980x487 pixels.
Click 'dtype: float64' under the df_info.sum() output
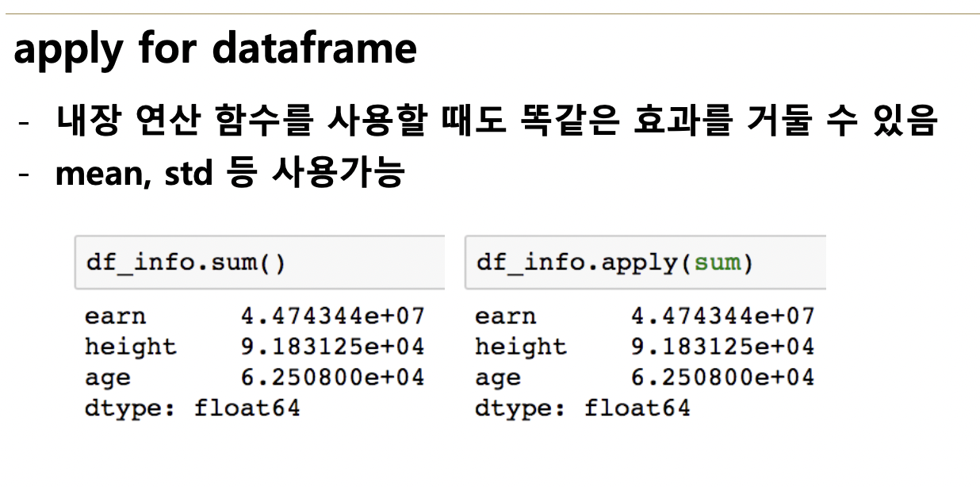coord(193,409)
